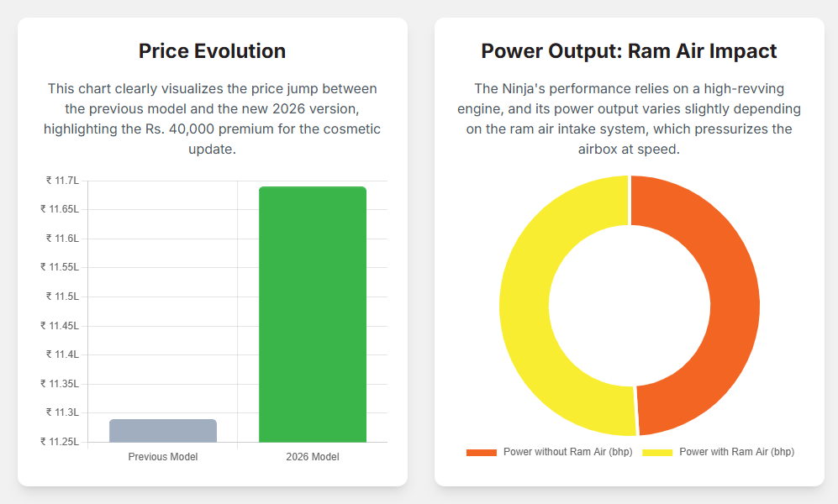Image resolution: width=838 pixels, height=504 pixels.
Task: Click the 'Price Evolution' heading
Action: pyautogui.click(x=212, y=51)
